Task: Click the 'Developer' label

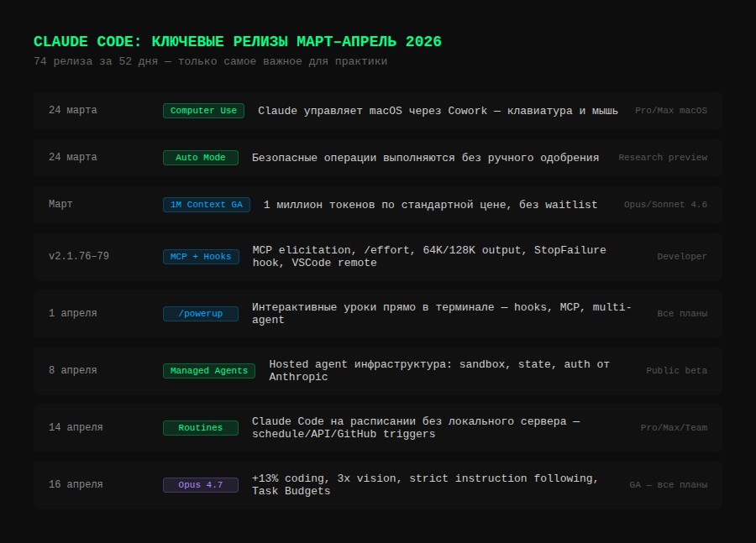Action: click(x=682, y=256)
